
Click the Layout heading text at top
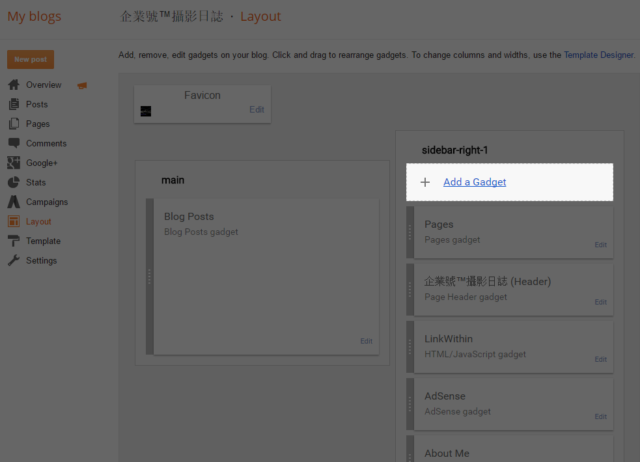[x=260, y=16]
